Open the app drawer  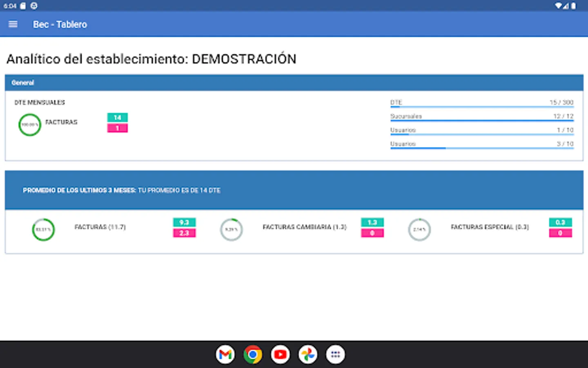[x=335, y=354]
